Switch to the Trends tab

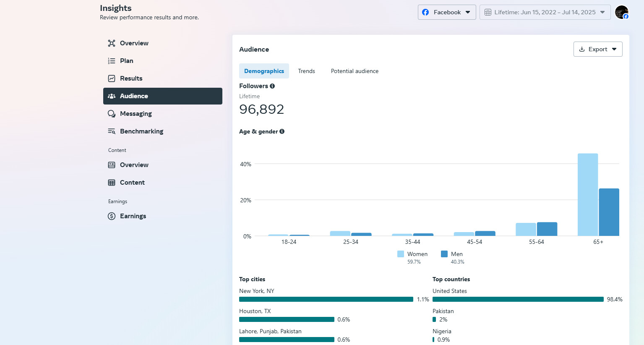[x=306, y=71]
